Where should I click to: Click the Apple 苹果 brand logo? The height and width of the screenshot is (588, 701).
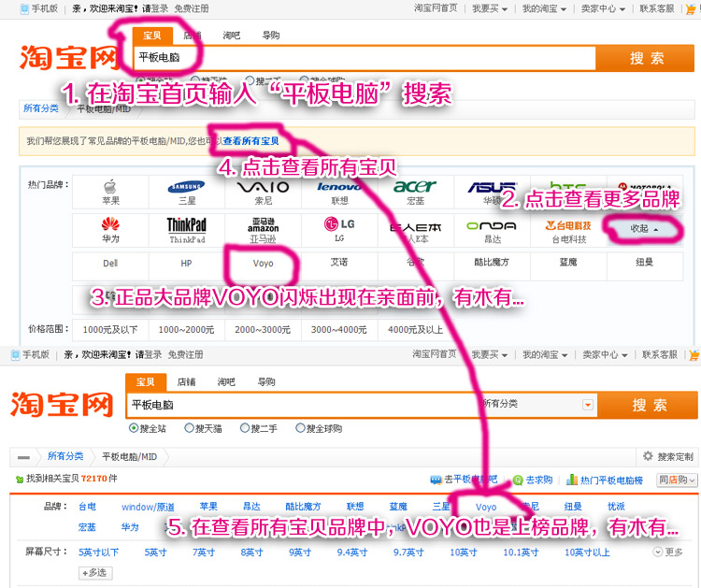pos(110,186)
